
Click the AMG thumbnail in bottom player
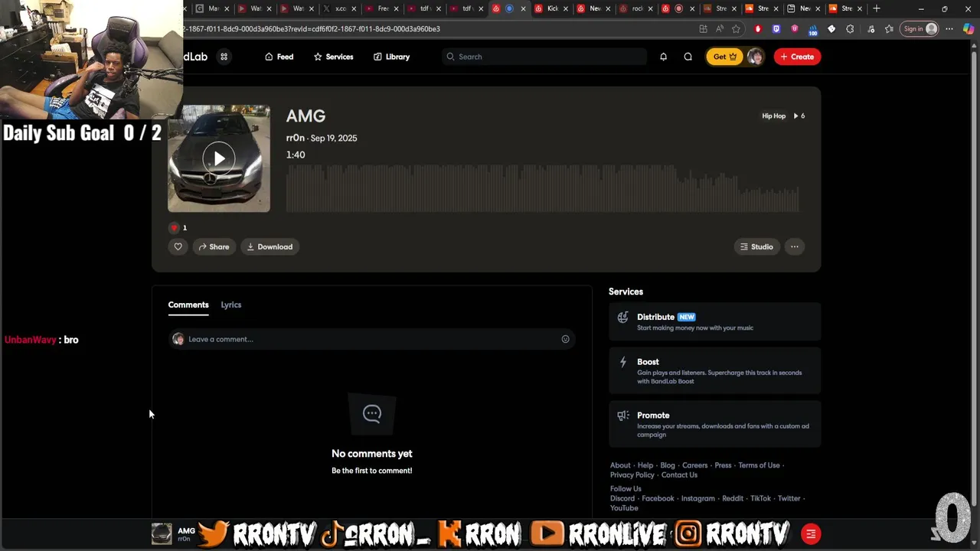tap(162, 533)
